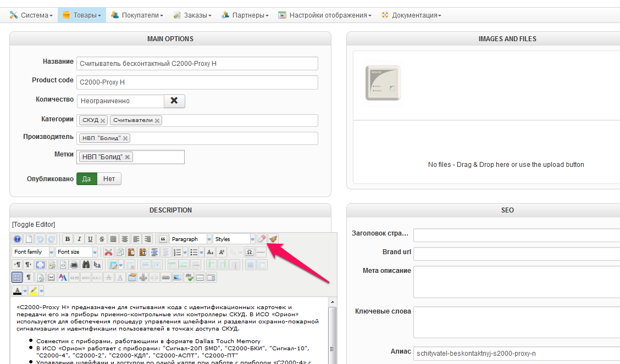This screenshot has height=364, width=620.
Task: Open the yellow highlight color picker
Action: click(41, 290)
